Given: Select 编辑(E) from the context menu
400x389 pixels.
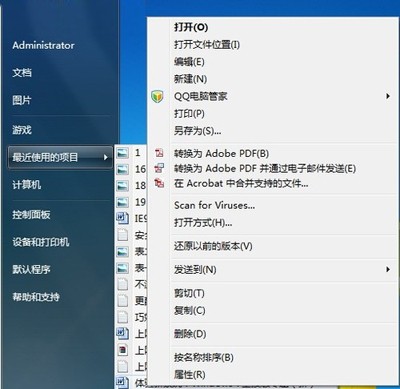Looking at the screenshot, I should (189, 62).
